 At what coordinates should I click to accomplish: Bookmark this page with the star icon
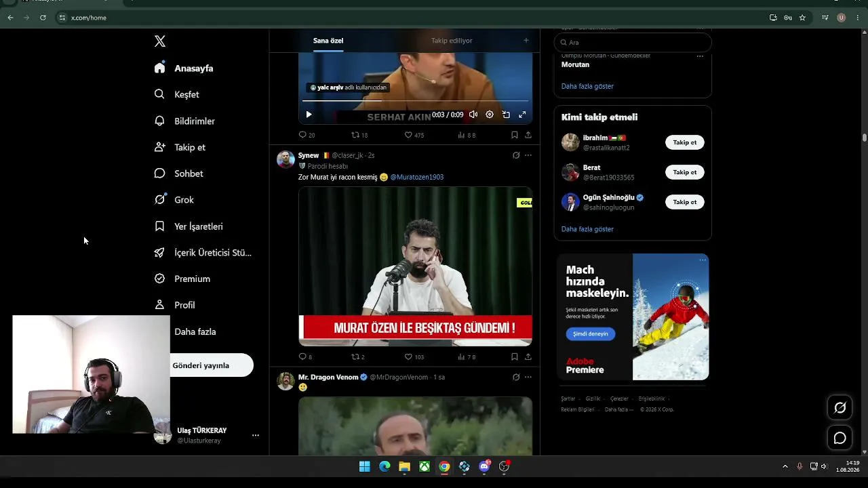802,18
